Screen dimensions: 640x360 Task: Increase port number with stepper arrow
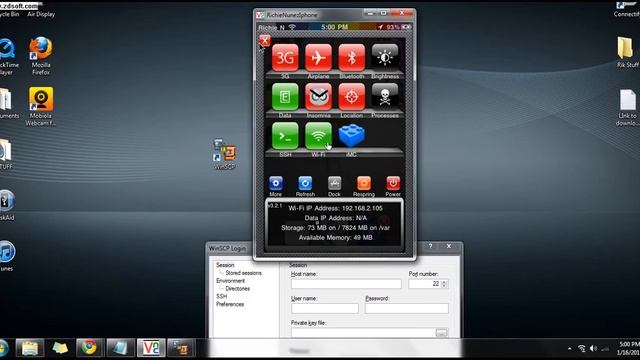coord(444,281)
